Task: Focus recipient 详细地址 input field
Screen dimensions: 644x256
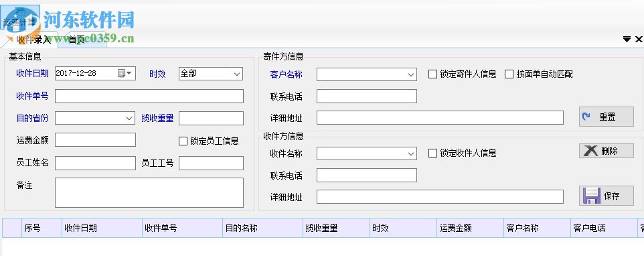Action: click(440, 197)
